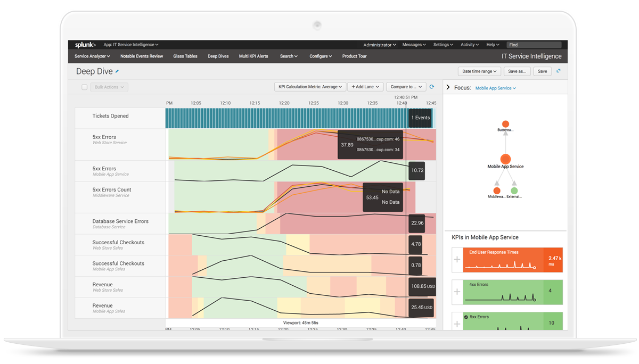
Task: Edit the Deep Dive title pencil icon
Action: [117, 71]
